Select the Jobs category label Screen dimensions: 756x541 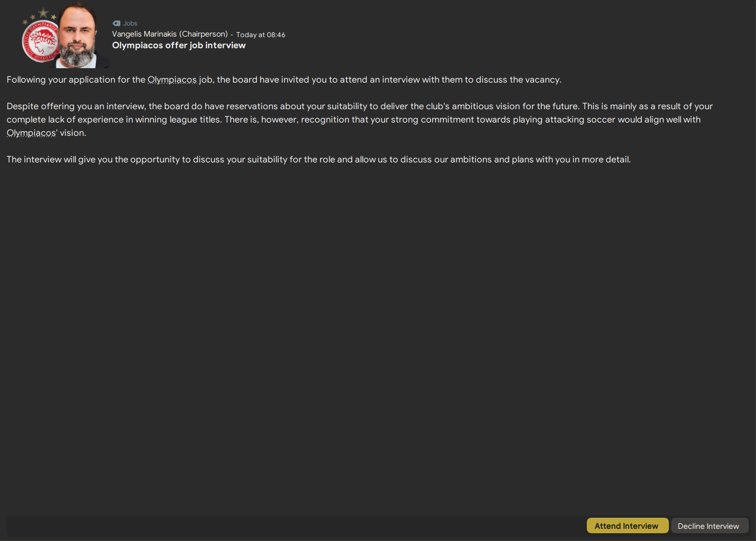click(x=130, y=23)
